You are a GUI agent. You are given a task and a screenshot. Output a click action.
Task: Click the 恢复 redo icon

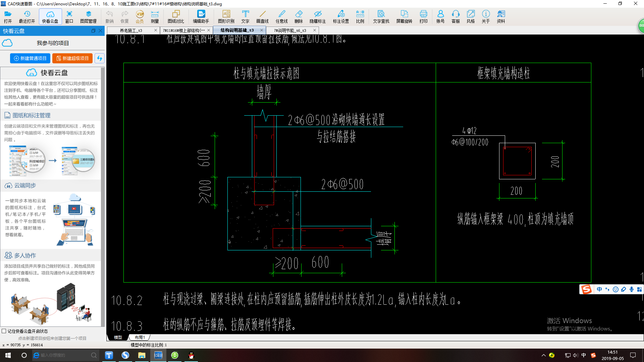pyautogui.click(x=124, y=16)
